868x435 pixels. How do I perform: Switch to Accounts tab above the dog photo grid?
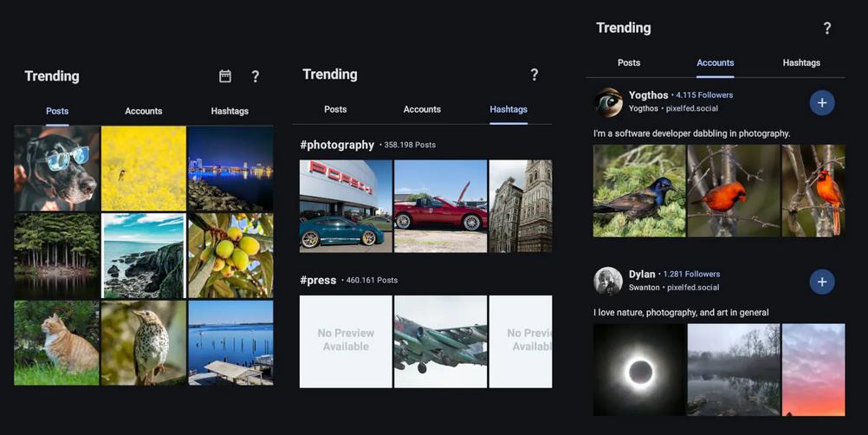tap(144, 111)
